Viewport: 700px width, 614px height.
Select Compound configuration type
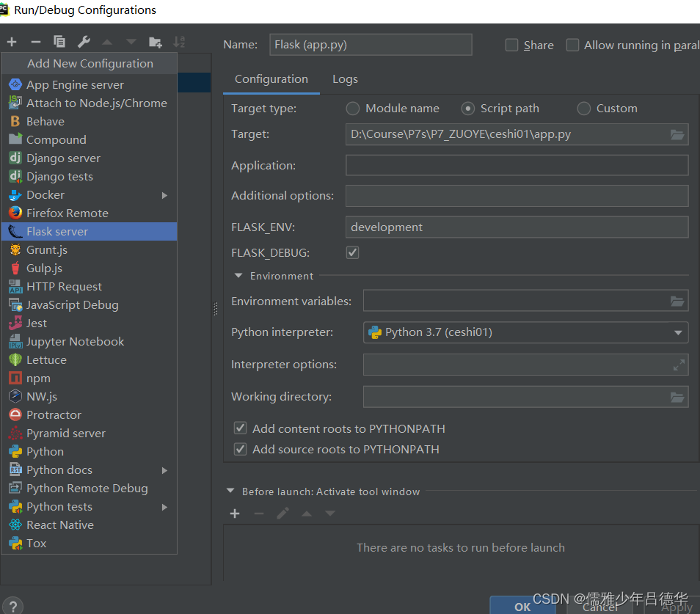pyautogui.click(x=90, y=139)
